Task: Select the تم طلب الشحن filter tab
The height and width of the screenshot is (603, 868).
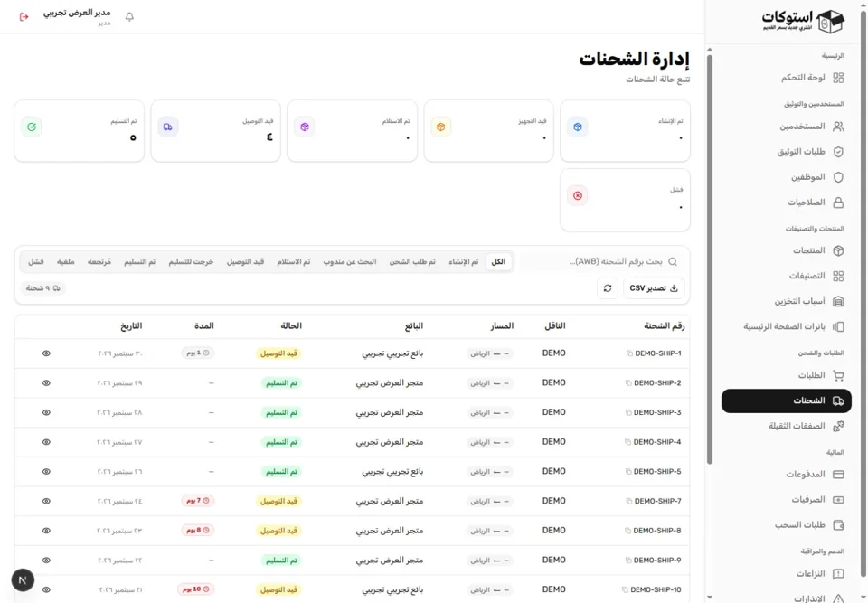Action: tap(412, 262)
